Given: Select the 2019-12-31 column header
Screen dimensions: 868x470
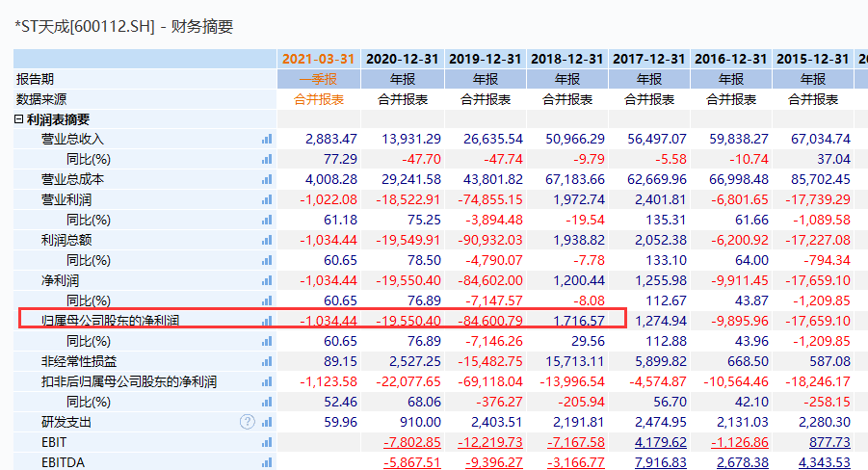Looking at the screenshot, I should coord(485,59).
